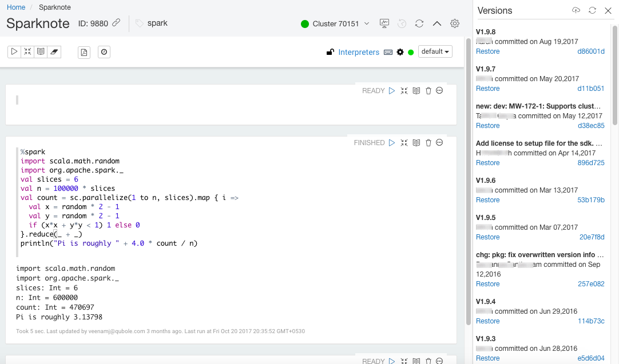Restore version V1.9.8

487,51
